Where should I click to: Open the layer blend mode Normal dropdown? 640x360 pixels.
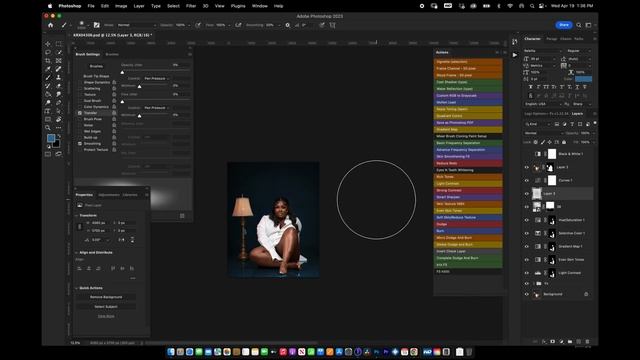(x=543, y=133)
